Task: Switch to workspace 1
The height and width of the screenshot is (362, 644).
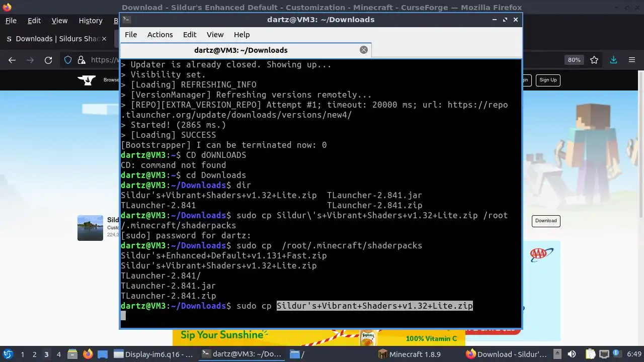Action: tap(22, 354)
